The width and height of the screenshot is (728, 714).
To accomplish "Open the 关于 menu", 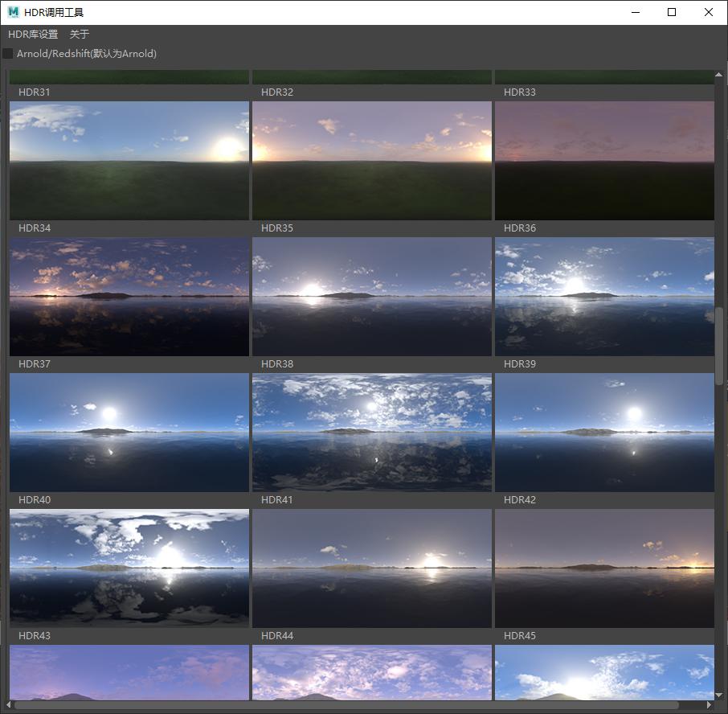I will click(80, 35).
